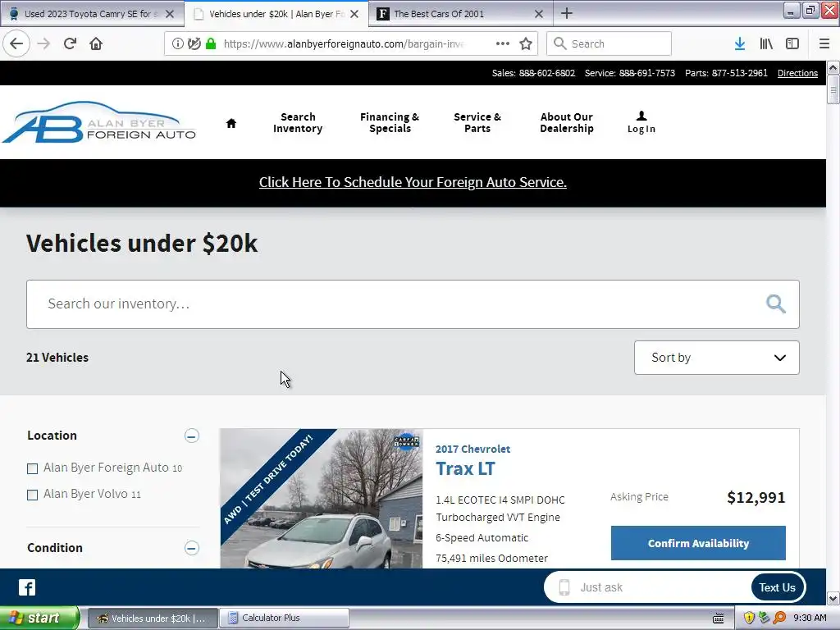Open the Trax LT vehicle title link
The width and height of the screenshot is (840, 630).
click(465, 468)
